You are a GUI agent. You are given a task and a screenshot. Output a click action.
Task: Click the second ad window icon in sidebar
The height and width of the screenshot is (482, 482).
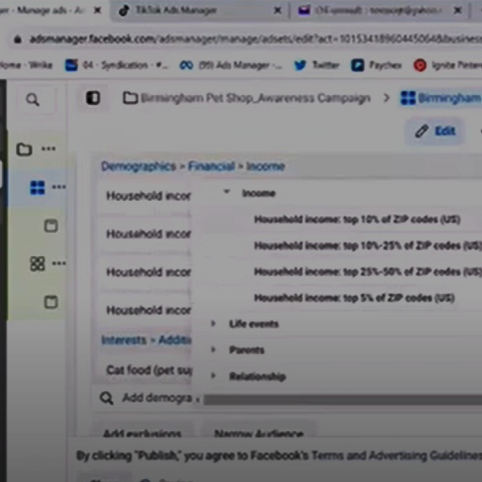click(x=51, y=302)
